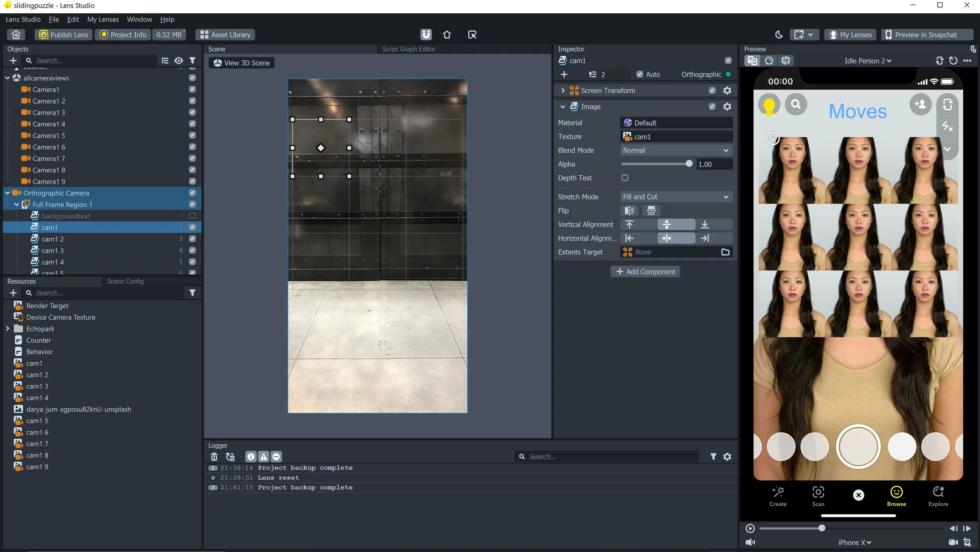Switch to the Script Graph Editor tab
The width and height of the screenshot is (980, 552).
(408, 49)
